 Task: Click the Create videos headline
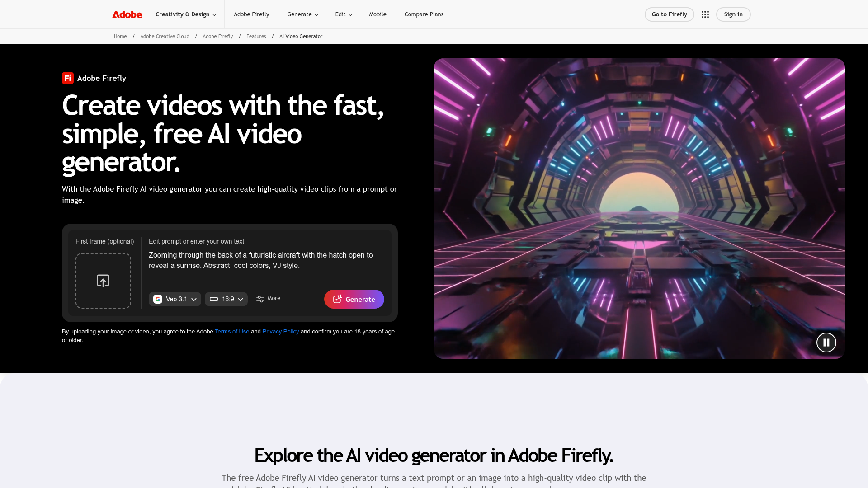pos(223,134)
